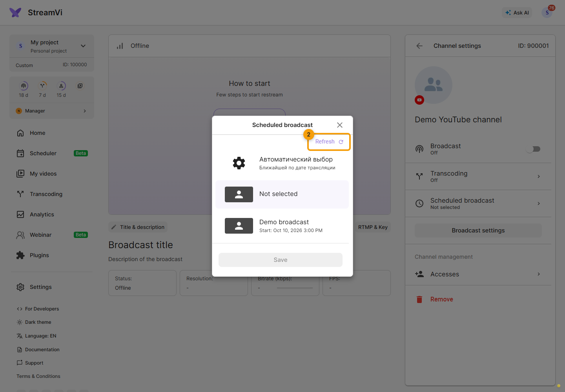Click the back arrow in Channel settings
565x392 pixels.
coord(419,46)
